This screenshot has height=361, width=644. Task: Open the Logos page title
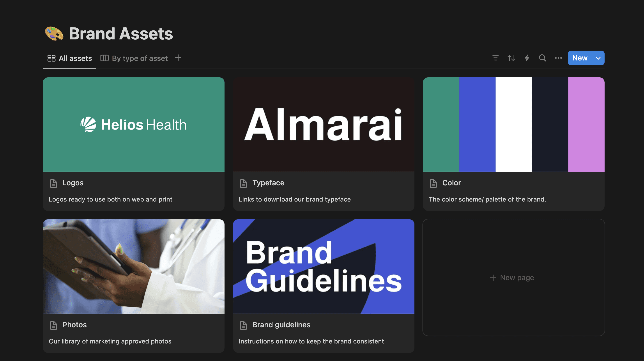click(x=73, y=183)
